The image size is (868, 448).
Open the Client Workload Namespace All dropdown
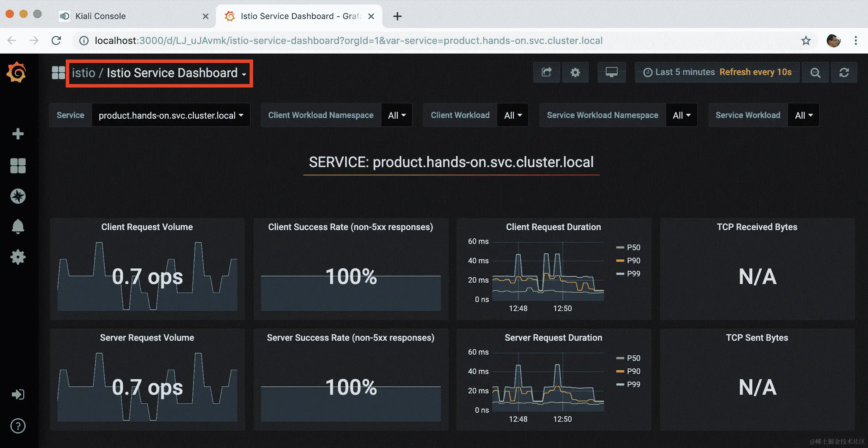397,115
